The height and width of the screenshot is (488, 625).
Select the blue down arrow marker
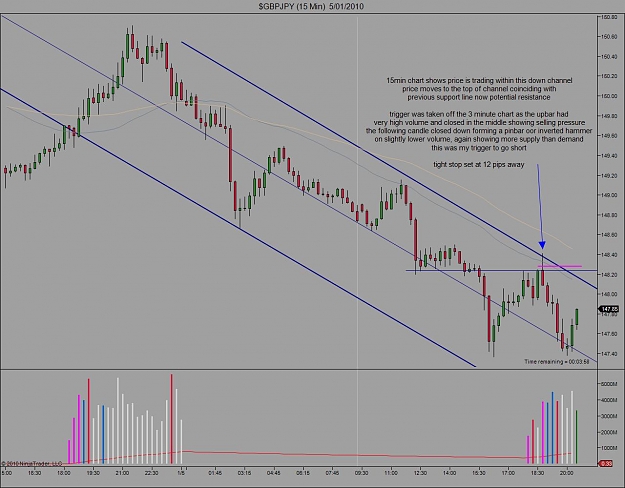point(542,245)
